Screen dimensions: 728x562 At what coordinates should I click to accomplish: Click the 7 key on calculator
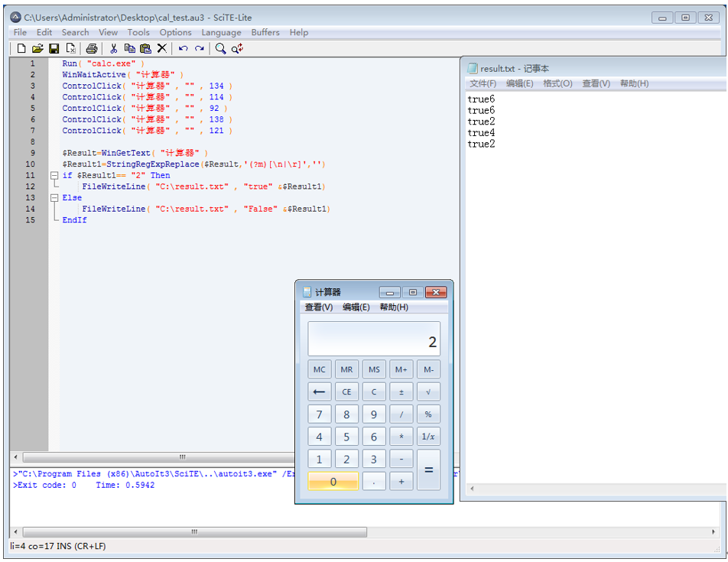[x=319, y=414]
